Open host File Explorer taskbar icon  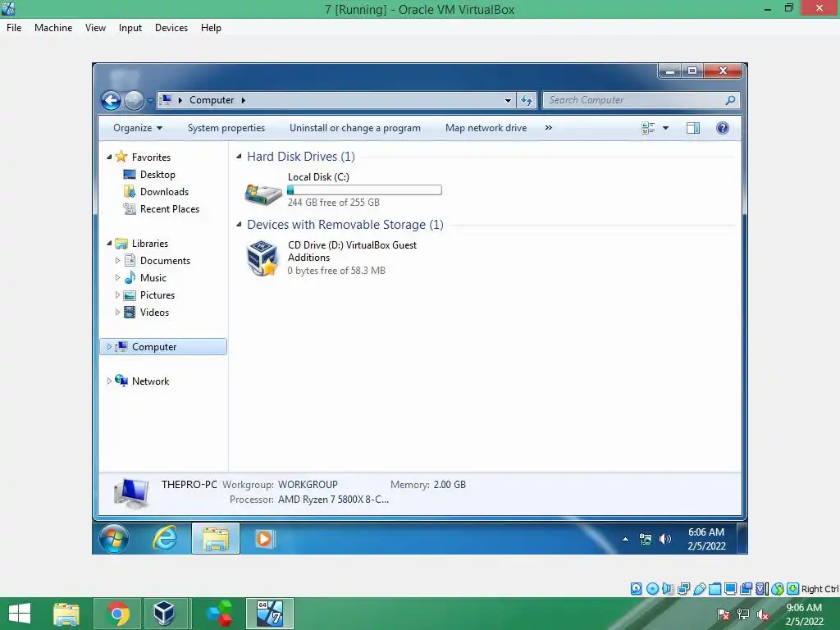click(x=66, y=614)
